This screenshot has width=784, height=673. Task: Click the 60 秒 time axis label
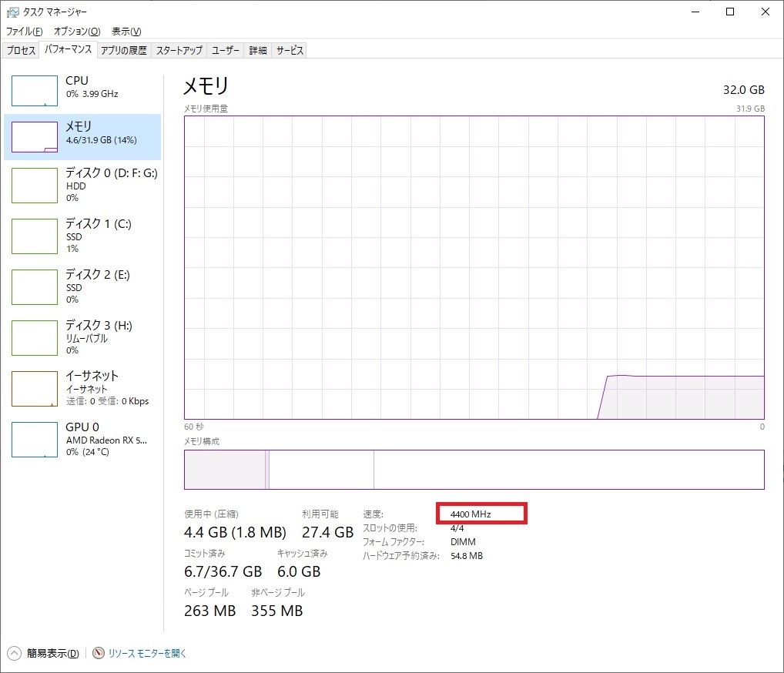coord(194,427)
